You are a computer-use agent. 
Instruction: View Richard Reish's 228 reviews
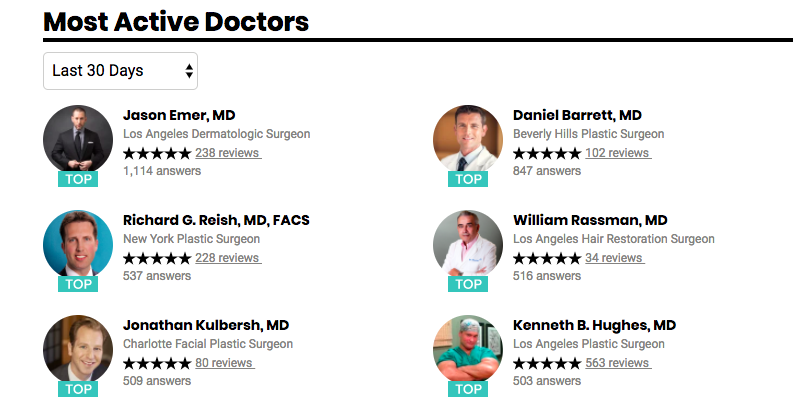click(228, 258)
